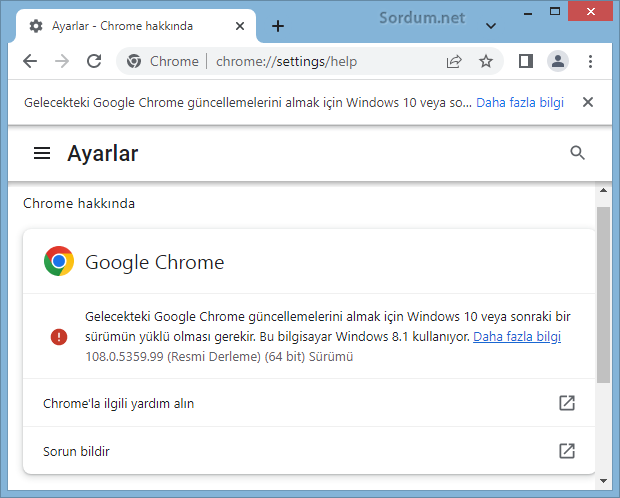This screenshot has width=620, height=498.
Task: Click external link icon beside yardım alın
Action: click(x=567, y=403)
